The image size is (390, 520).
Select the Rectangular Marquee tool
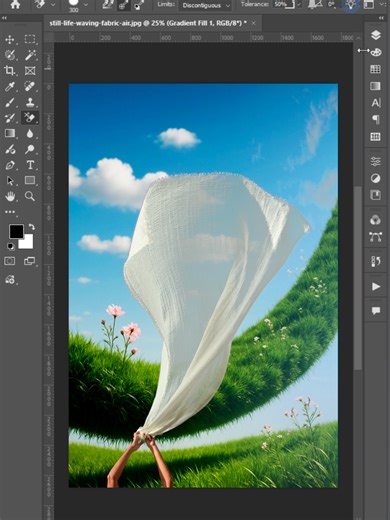[30, 39]
